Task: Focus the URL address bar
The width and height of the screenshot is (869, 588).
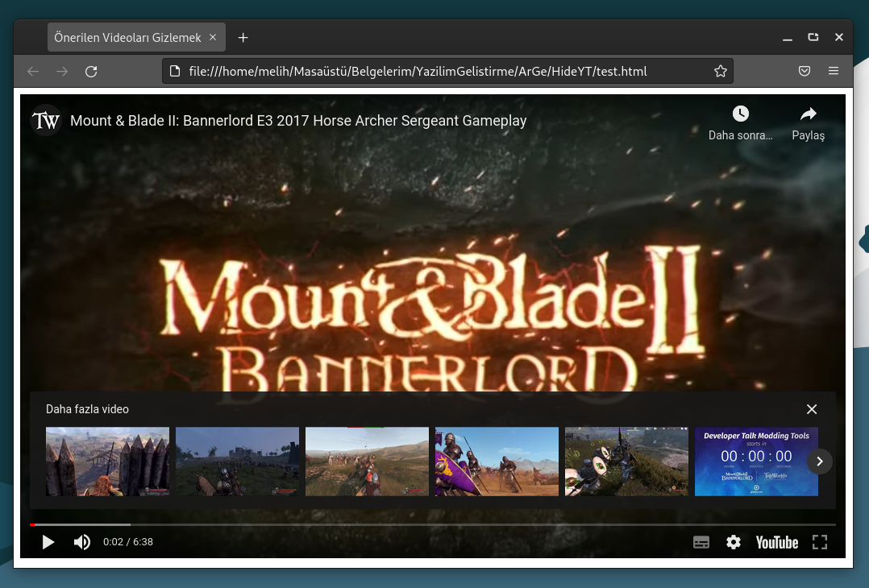Action: click(447, 72)
